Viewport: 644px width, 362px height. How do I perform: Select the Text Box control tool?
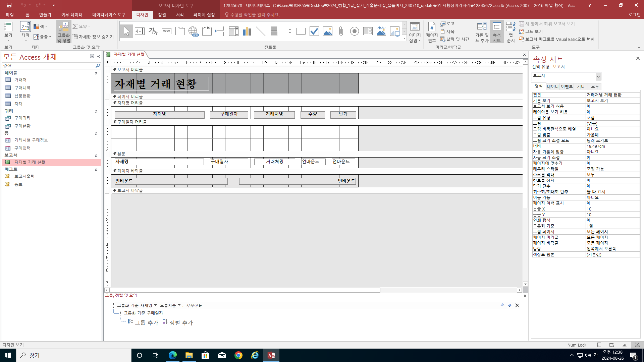click(140, 31)
